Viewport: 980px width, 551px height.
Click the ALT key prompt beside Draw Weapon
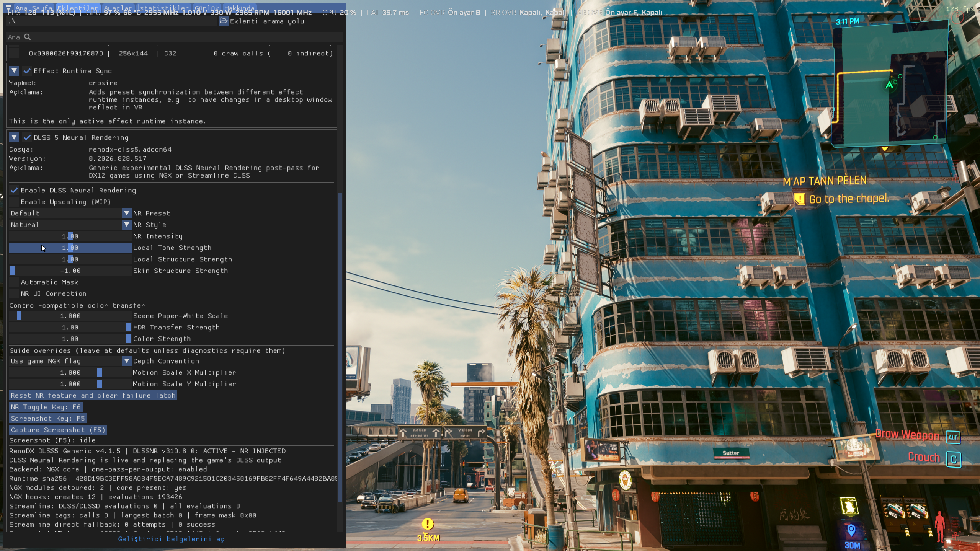pyautogui.click(x=953, y=437)
